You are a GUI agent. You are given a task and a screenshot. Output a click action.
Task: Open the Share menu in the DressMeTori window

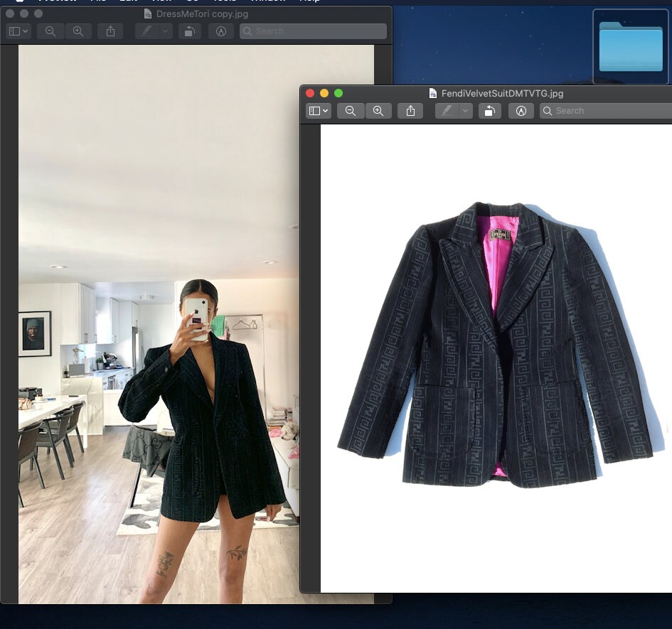coord(110,31)
